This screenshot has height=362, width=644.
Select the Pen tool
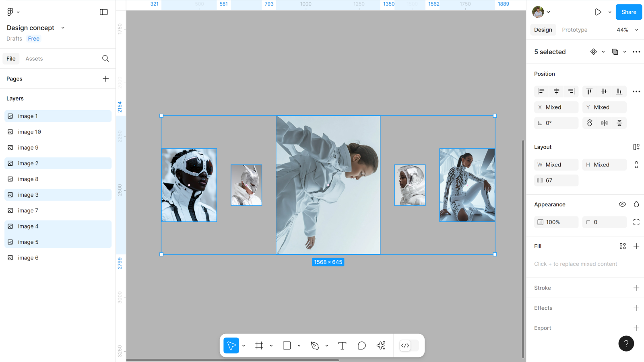click(315, 346)
